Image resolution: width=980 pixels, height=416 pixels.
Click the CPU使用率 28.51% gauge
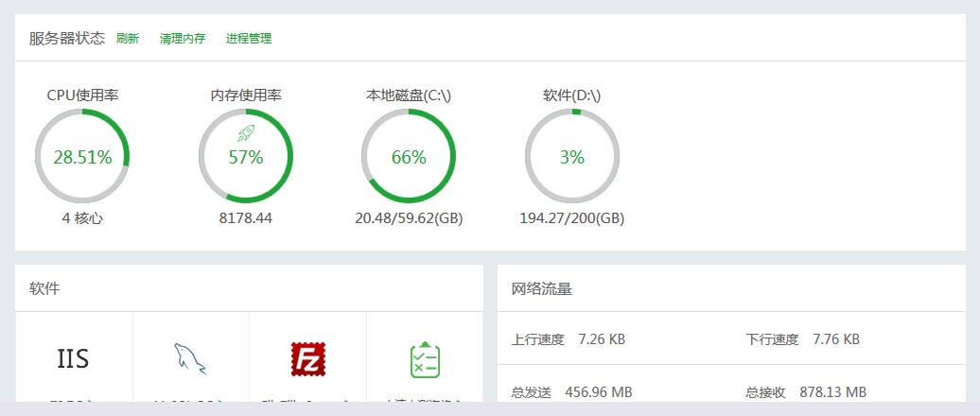point(82,156)
